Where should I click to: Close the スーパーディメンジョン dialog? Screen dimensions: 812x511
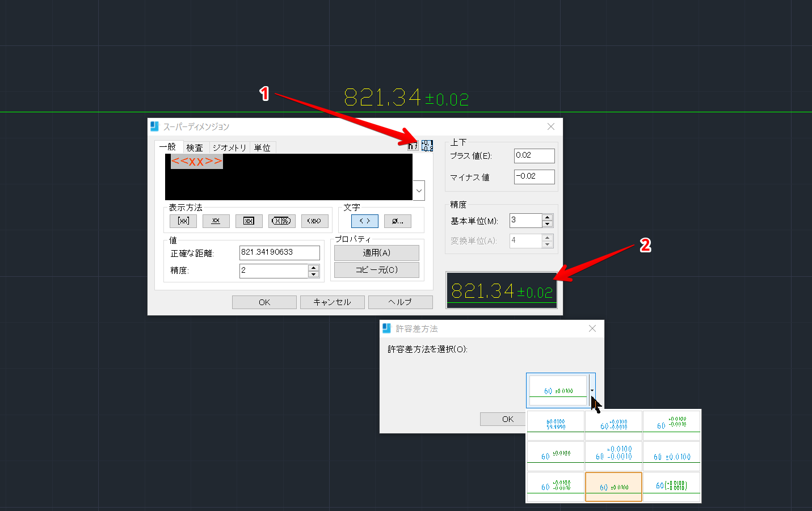(551, 126)
